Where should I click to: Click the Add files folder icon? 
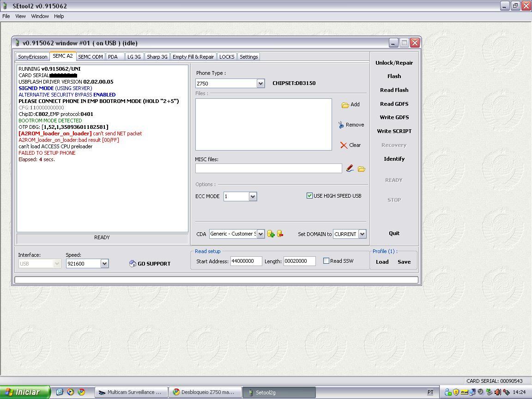click(x=345, y=105)
